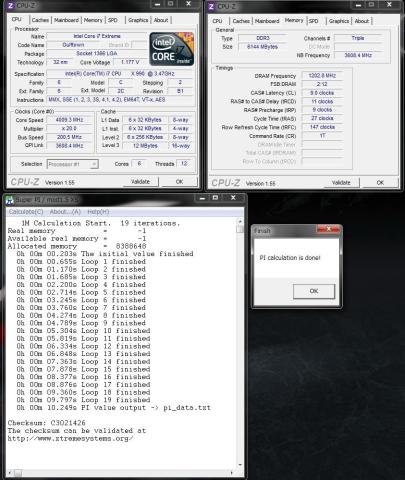Click the Core Speed value 4009.3 MHz
This screenshot has width=405, height=480.
[x=69, y=120]
